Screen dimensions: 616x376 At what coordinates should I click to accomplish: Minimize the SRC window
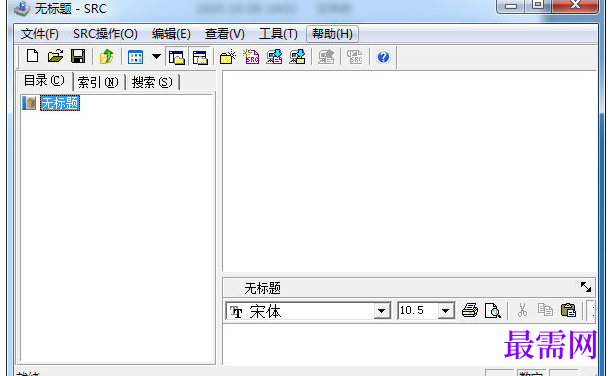pyautogui.click(x=511, y=6)
